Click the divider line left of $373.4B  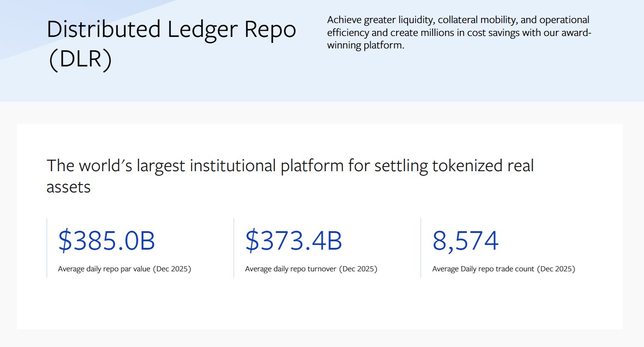[234, 248]
